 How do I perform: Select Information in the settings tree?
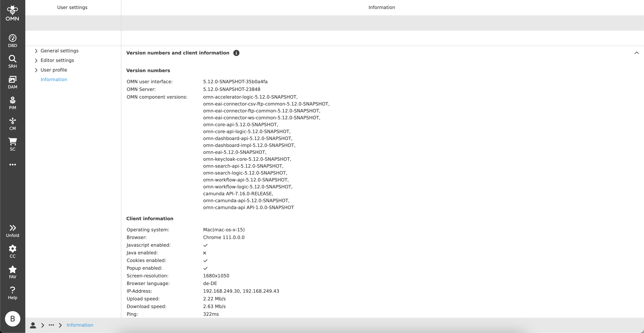(x=54, y=79)
